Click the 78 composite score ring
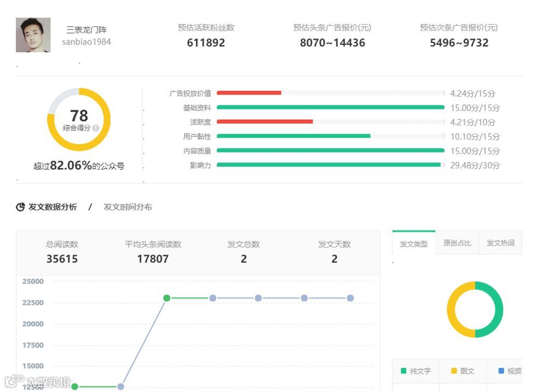Image resolution: width=539 pixels, height=392 pixels. pyautogui.click(x=79, y=120)
